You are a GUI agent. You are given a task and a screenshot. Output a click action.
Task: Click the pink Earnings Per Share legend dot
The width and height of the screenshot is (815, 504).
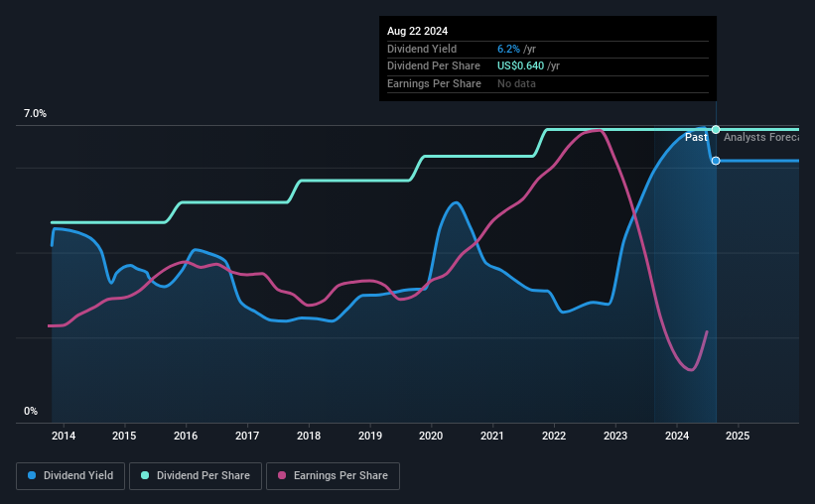(x=282, y=475)
